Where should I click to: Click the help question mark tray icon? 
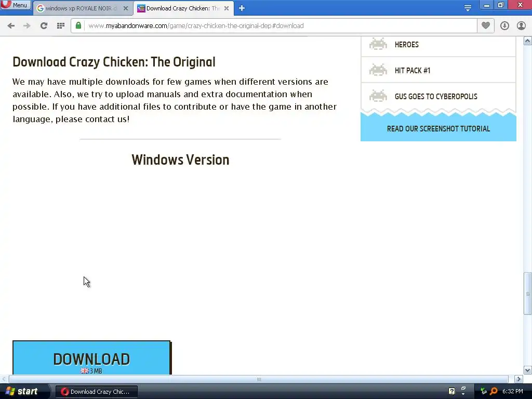pyautogui.click(x=451, y=391)
